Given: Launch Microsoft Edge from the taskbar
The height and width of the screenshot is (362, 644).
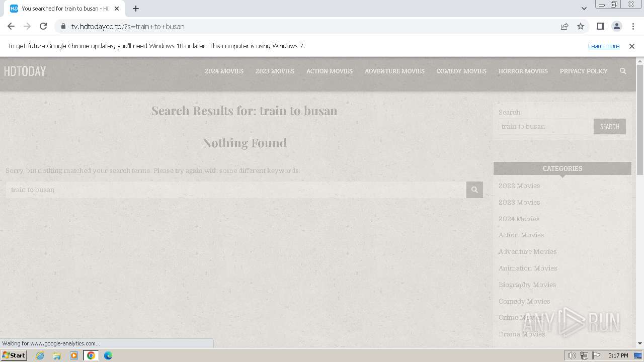Looking at the screenshot, I should tap(108, 355).
